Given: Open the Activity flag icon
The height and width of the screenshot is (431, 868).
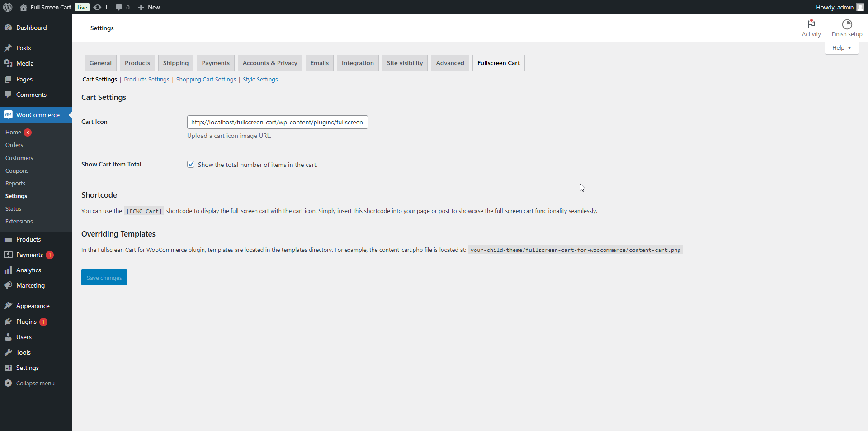Looking at the screenshot, I should click(811, 24).
